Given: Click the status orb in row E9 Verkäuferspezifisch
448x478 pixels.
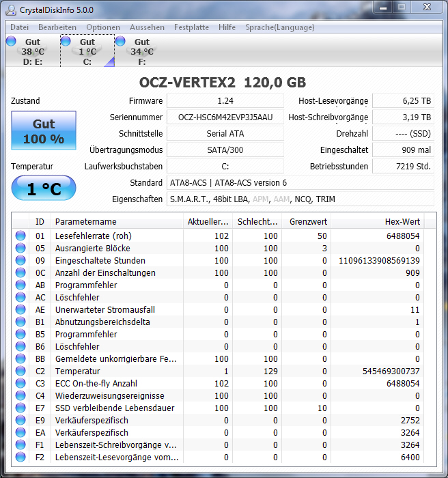Looking at the screenshot, I should coord(20,420).
